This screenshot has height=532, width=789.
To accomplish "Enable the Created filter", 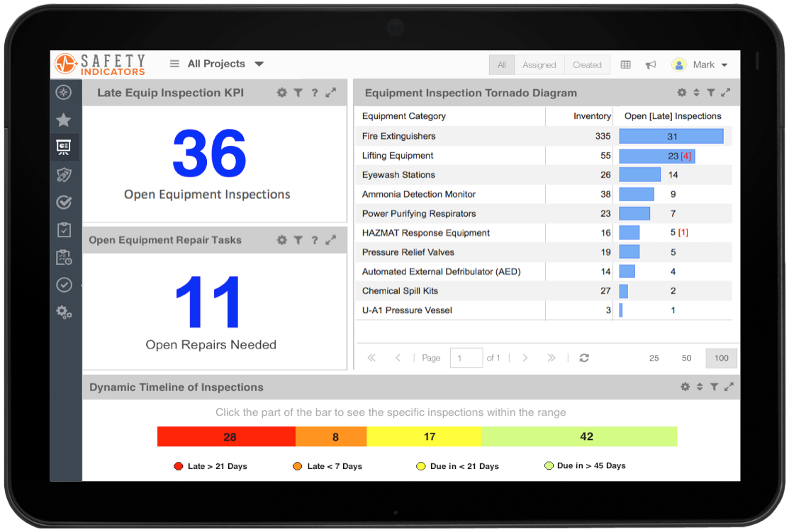I will 587,64.
